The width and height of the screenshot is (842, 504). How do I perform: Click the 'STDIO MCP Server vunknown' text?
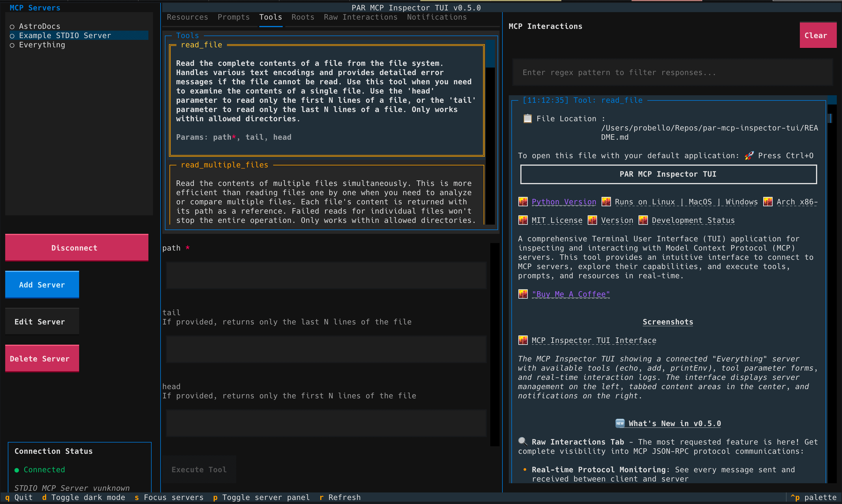(x=72, y=488)
